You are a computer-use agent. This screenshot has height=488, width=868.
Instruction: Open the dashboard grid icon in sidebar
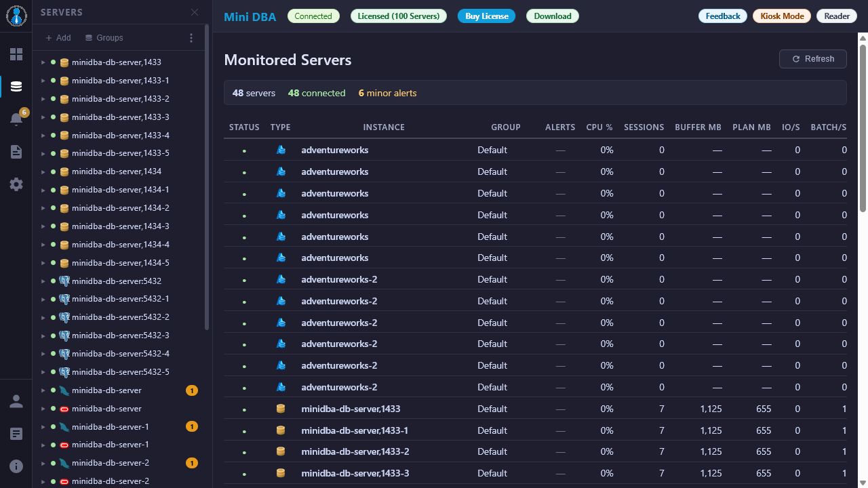(16, 54)
